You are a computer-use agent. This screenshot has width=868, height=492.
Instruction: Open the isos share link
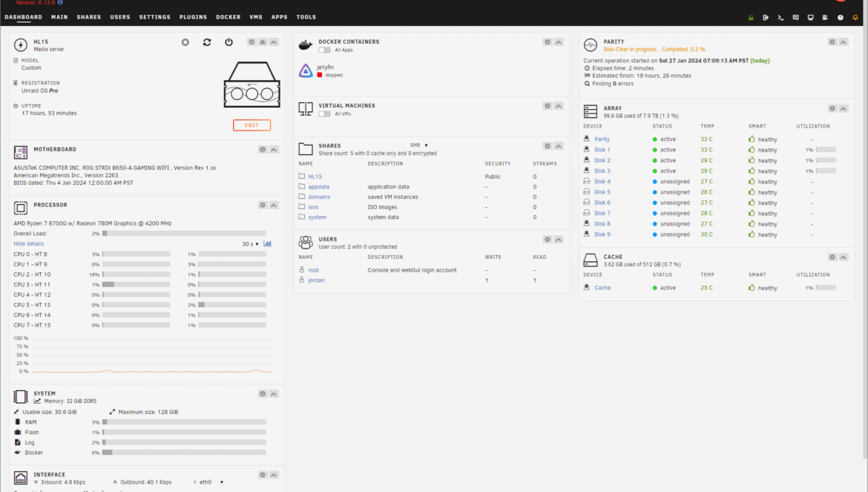click(313, 207)
